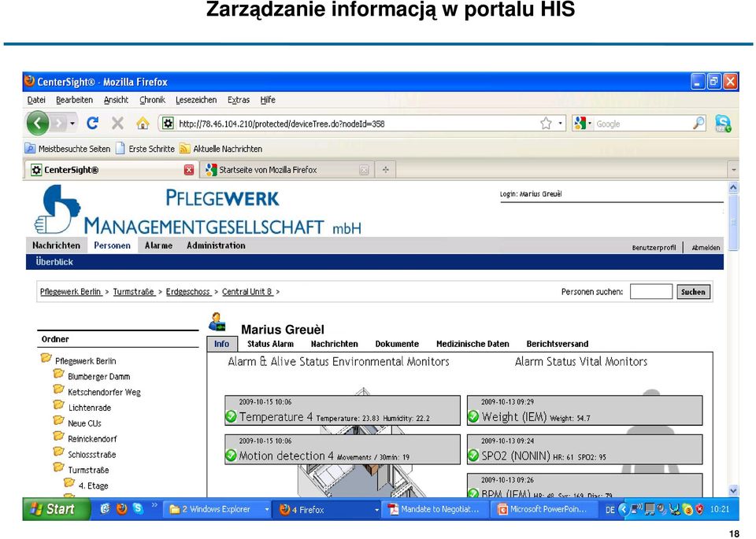This screenshot has width=756, height=539.
Task: Open the Nachrichten main navigation tab
Action: tap(57, 246)
